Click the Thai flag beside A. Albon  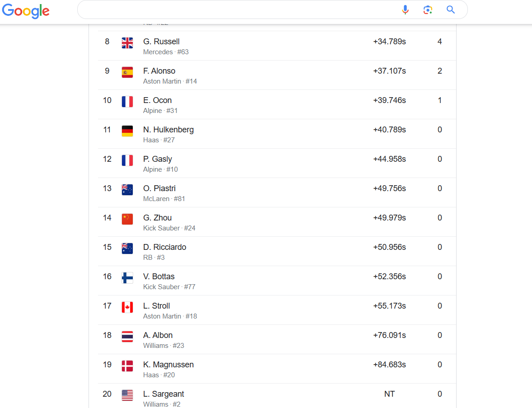(127, 337)
